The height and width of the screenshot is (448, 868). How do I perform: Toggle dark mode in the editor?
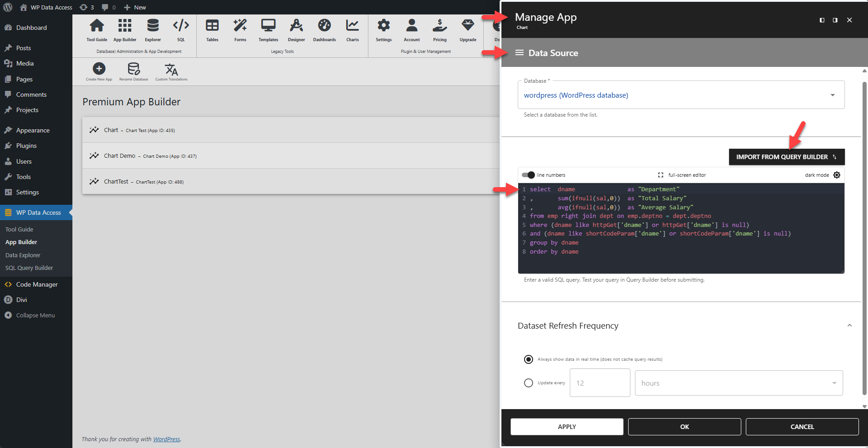coord(837,175)
